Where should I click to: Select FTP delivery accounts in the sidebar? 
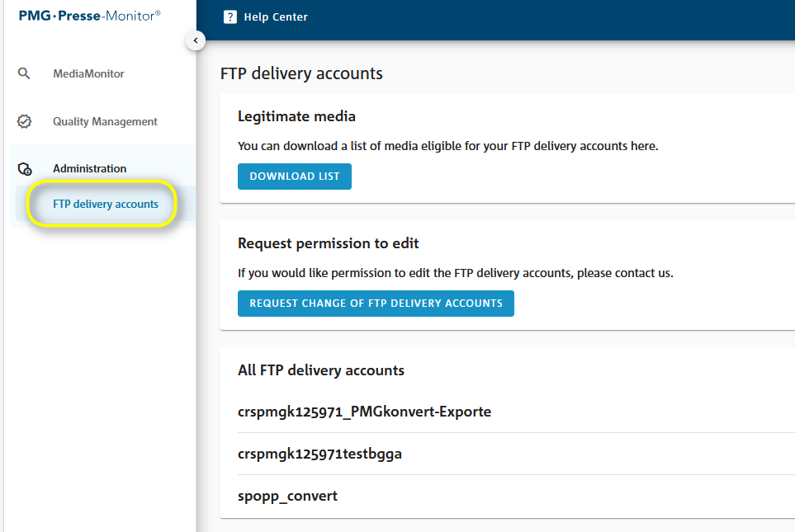point(105,204)
